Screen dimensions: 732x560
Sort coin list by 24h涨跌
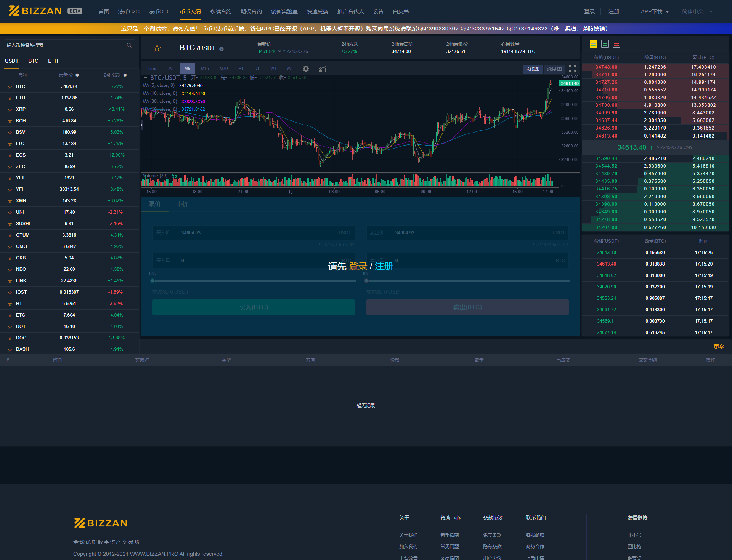(x=115, y=75)
